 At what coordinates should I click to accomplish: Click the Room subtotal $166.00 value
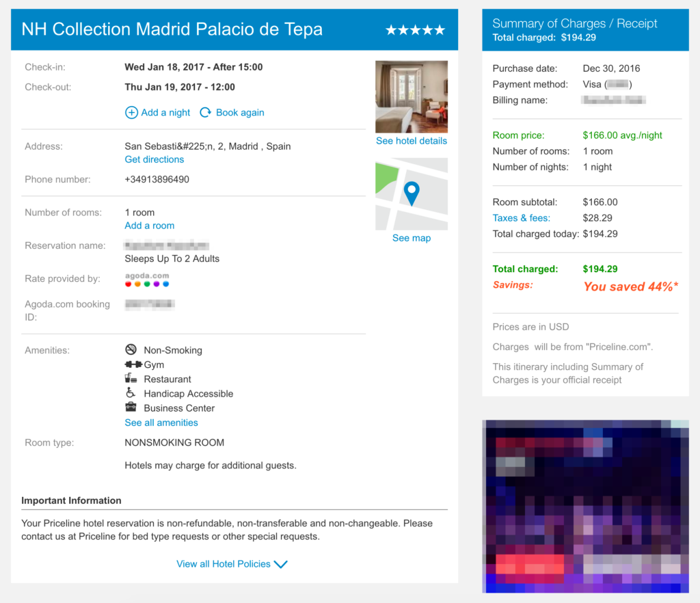600,202
